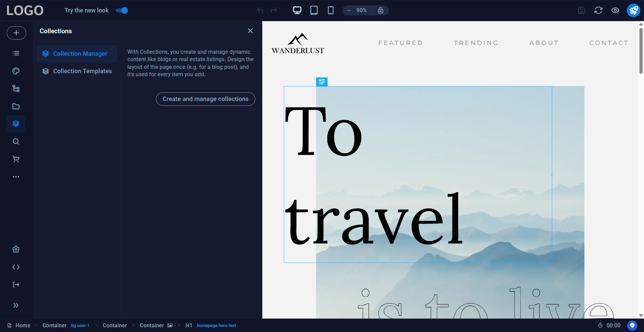Click the blue shield icon in status bar
The height and width of the screenshot is (332, 644).
(x=632, y=326)
